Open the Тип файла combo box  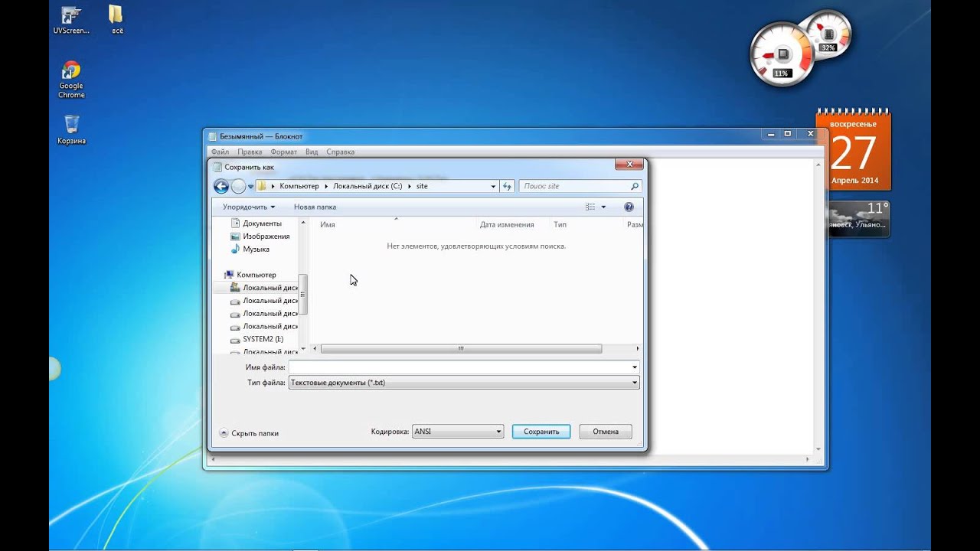click(x=464, y=383)
